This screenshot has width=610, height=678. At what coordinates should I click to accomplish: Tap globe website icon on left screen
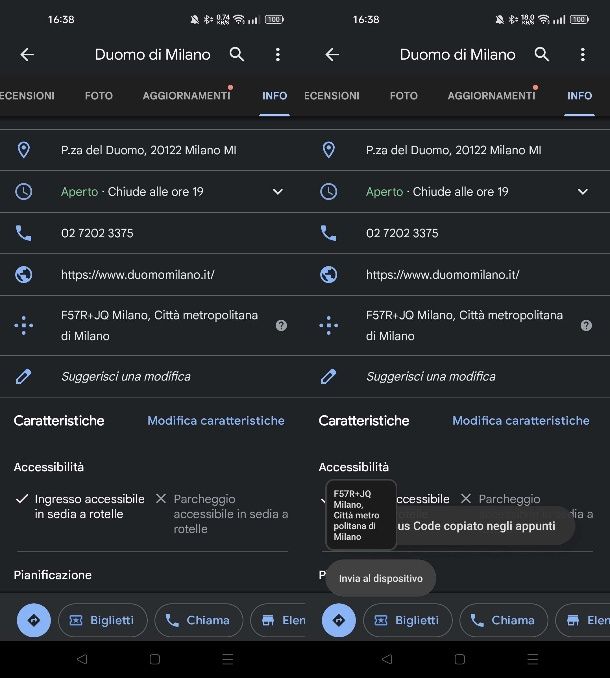click(24, 275)
